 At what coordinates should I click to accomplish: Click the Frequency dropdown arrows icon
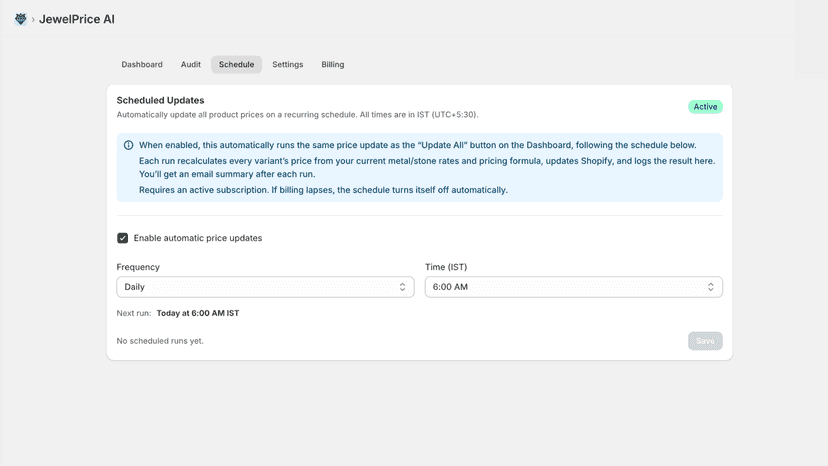402,287
